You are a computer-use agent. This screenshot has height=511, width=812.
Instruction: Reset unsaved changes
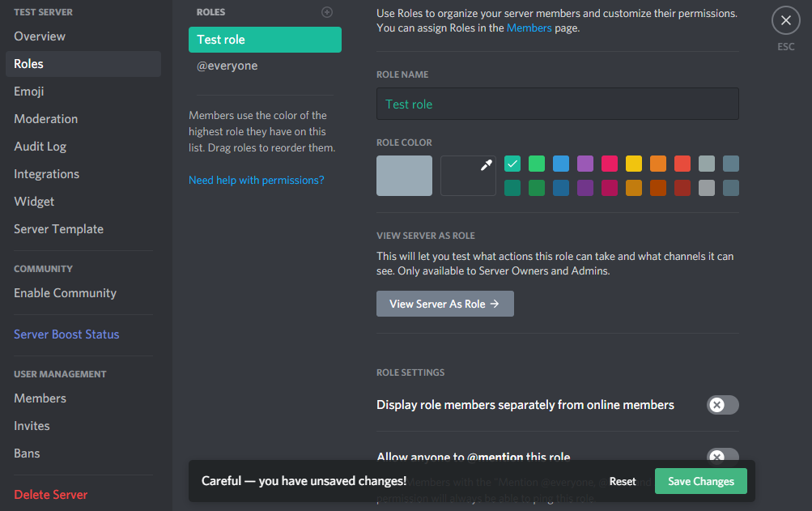(623, 482)
